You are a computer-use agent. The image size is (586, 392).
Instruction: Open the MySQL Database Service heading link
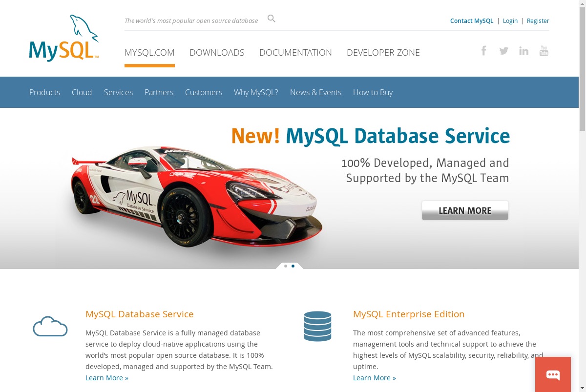click(x=140, y=314)
